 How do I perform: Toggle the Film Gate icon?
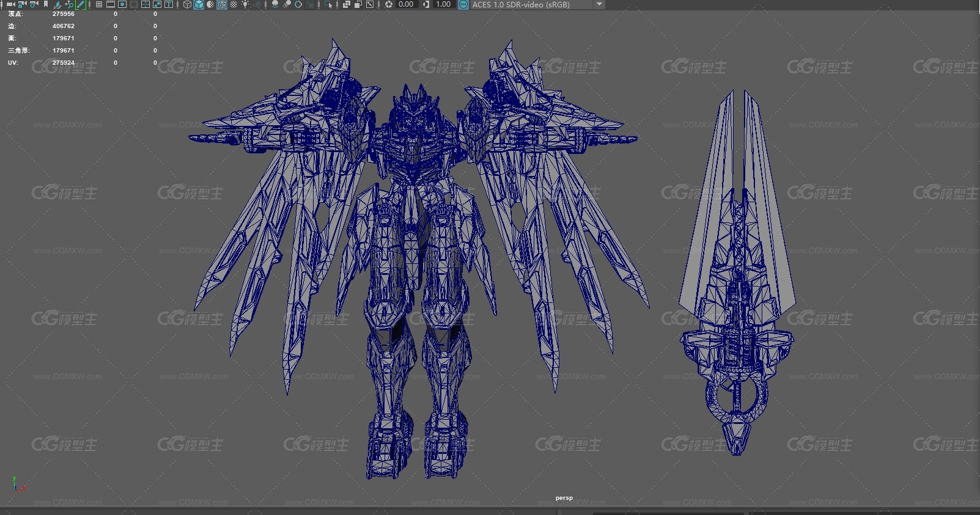tap(111, 4)
